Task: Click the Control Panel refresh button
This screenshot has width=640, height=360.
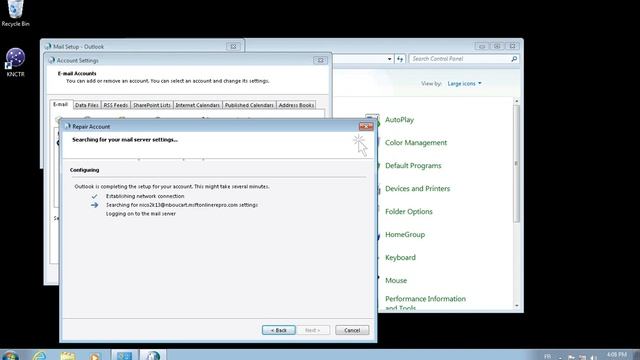Action: (x=400, y=59)
